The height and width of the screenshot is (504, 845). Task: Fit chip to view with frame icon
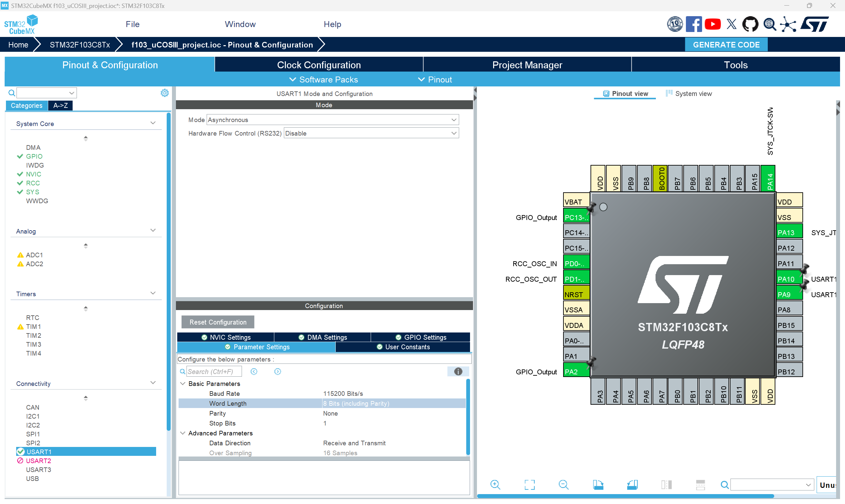[x=529, y=485]
